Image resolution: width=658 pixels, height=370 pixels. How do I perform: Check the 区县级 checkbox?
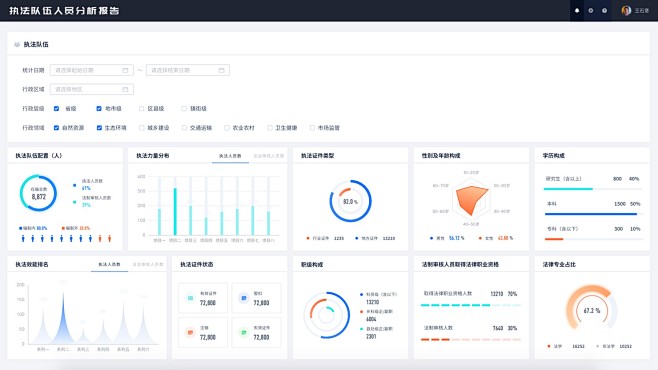(141, 108)
